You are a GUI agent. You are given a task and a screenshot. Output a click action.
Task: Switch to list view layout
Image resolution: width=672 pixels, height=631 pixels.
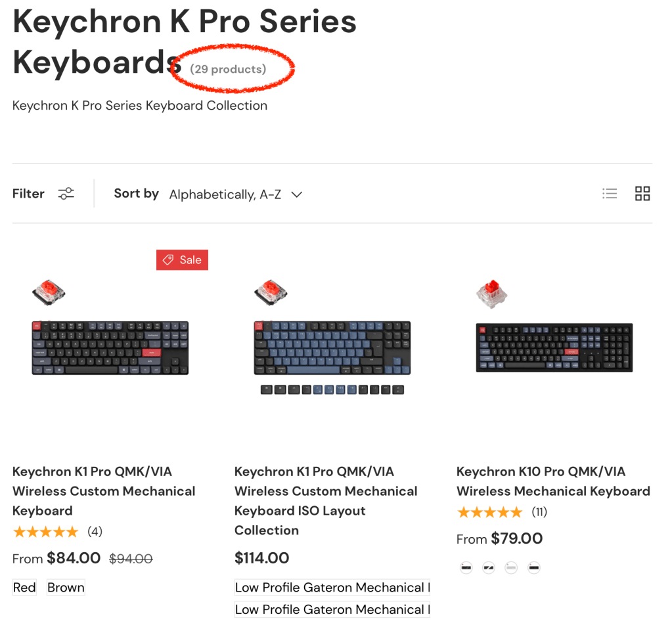pyautogui.click(x=610, y=194)
